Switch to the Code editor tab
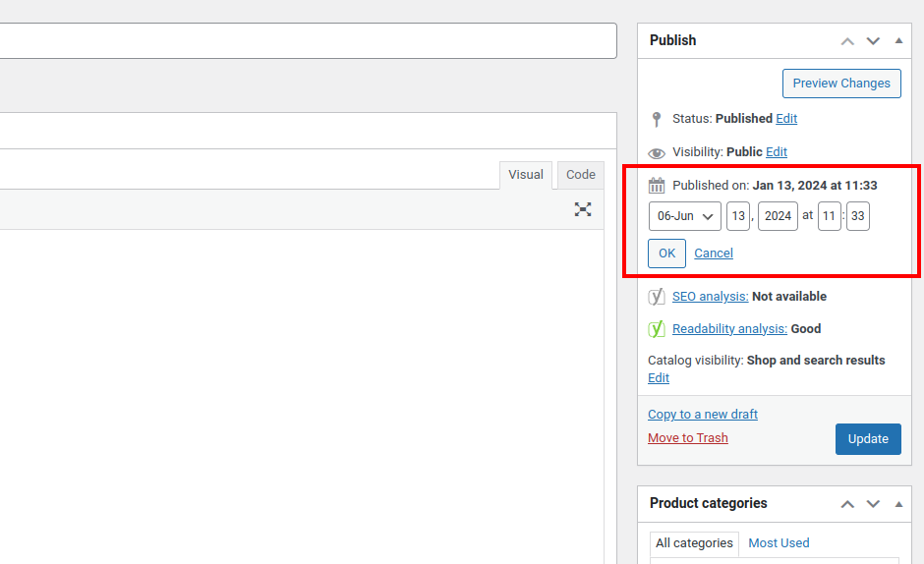This screenshot has width=924, height=564. (x=580, y=175)
